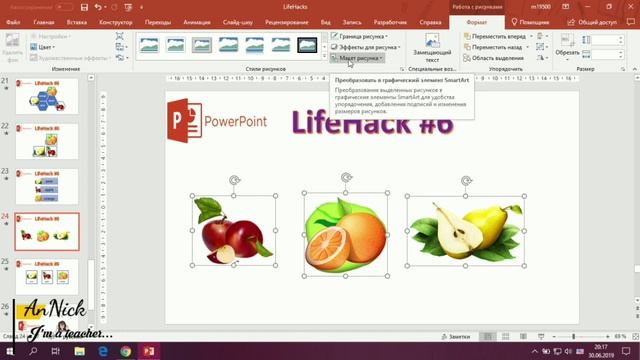640x360 pixels.
Task: Click the zoom slider handle in status bar
Action: 573,336
